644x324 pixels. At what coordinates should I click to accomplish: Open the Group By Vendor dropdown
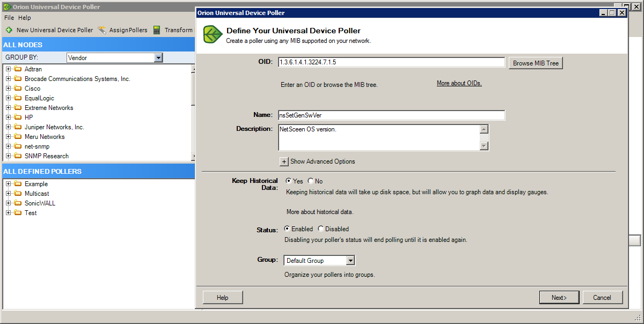point(158,57)
